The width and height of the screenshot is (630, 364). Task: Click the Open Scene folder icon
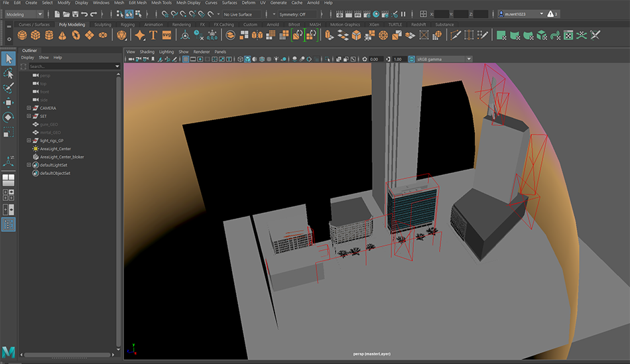click(x=66, y=14)
